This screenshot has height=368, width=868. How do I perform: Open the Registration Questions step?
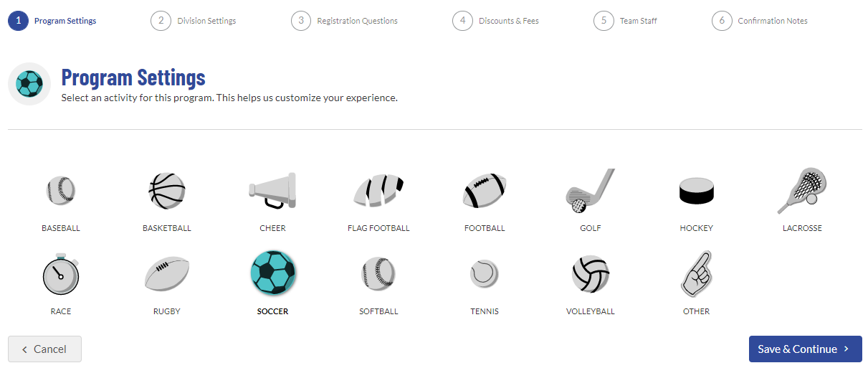click(x=345, y=21)
